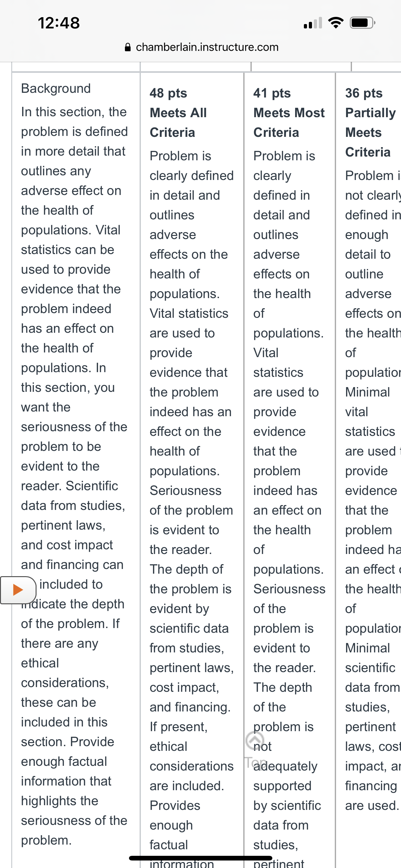
Task: Tap the Meets All Criteria label
Action: click(178, 123)
